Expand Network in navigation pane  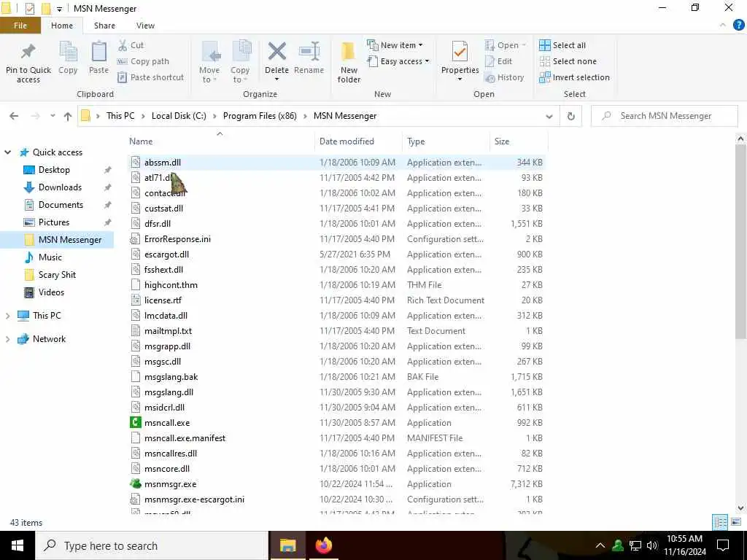[7, 339]
